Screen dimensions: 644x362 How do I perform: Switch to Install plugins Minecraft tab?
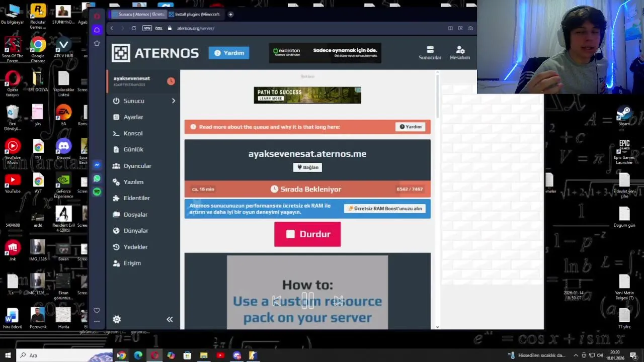click(194, 14)
